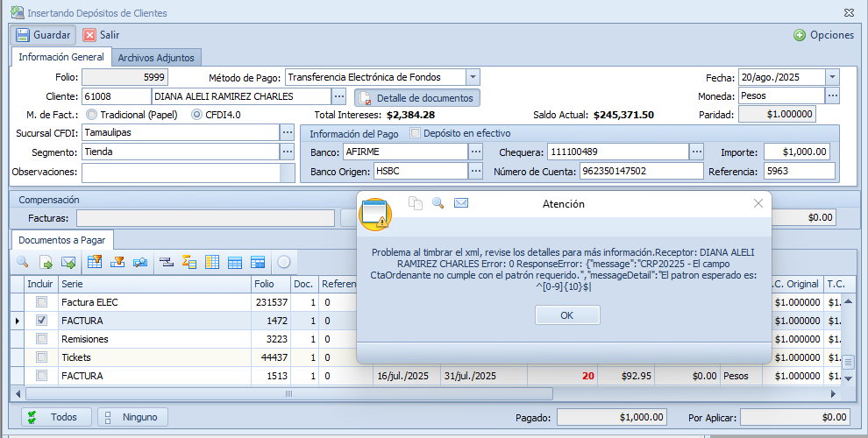Click the export document green arrow icon
The height and width of the screenshot is (438, 868).
point(46,262)
